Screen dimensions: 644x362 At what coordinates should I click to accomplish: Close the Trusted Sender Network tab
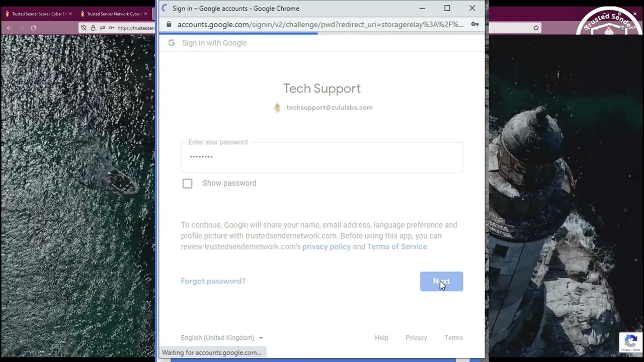click(145, 14)
